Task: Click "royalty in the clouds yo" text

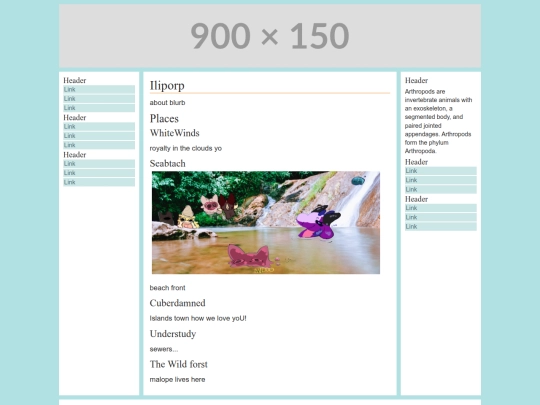Action: 186,148
